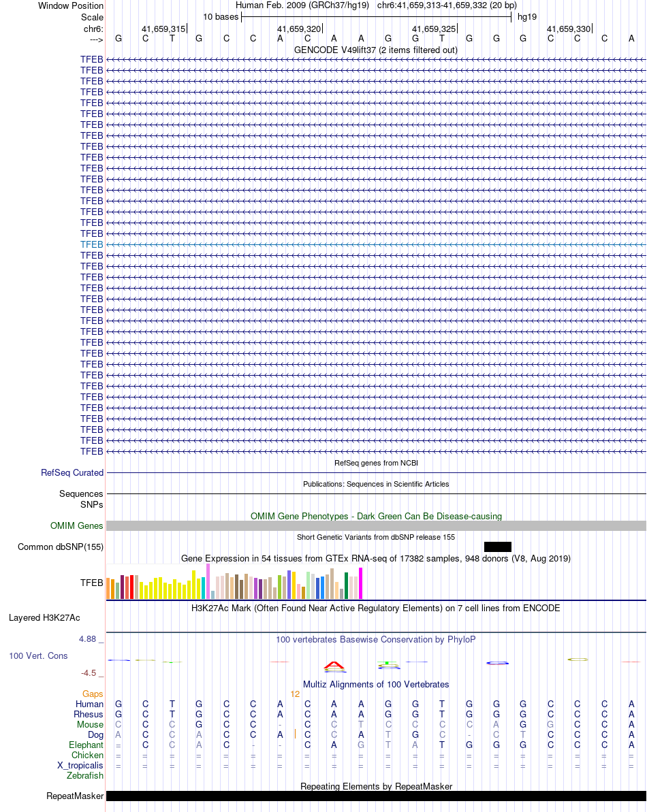Click the last magenta bar in GTEx chart
The height and width of the screenshot is (812, 647).
tap(360, 583)
